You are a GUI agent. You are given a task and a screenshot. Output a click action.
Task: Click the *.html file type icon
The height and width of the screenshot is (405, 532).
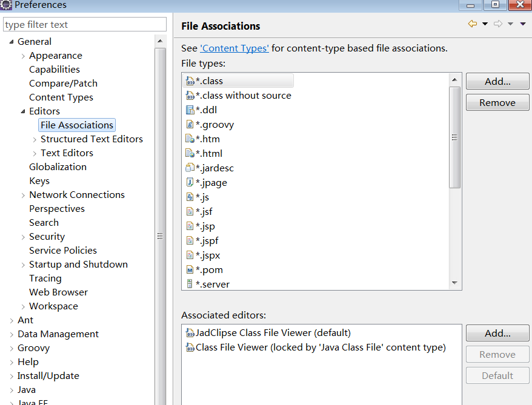coord(190,154)
